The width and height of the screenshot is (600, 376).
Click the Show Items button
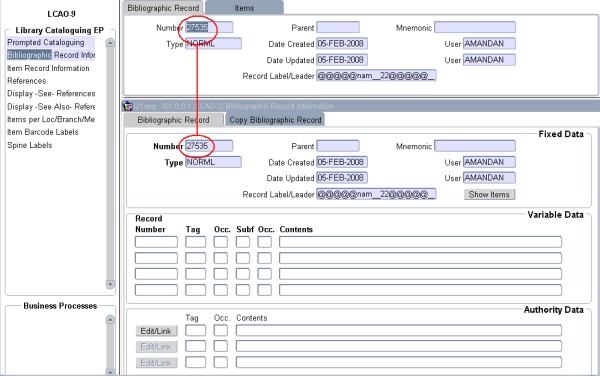coord(489,194)
